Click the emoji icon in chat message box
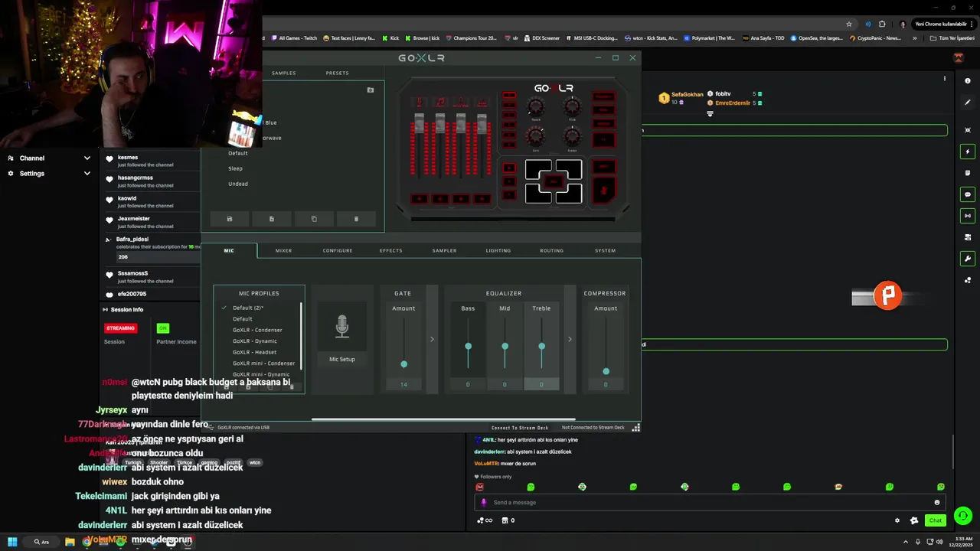This screenshot has height=551, width=980. tap(937, 503)
